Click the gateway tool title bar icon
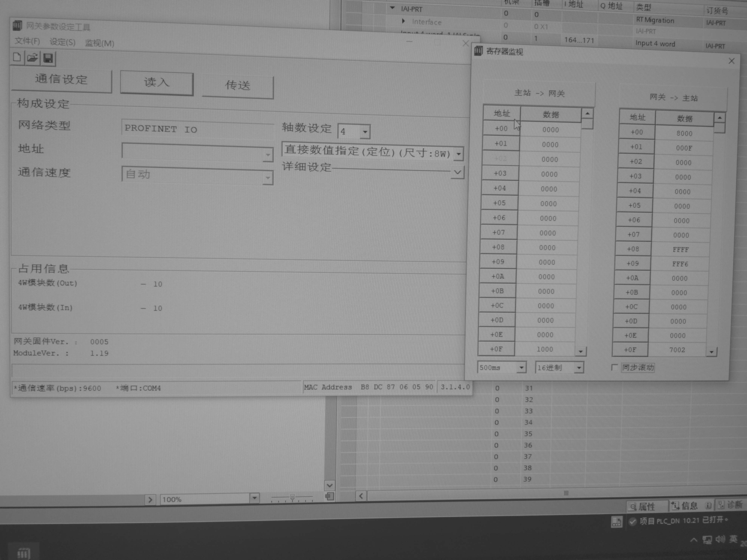Image resolution: width=747 pixels, height=560 pixels. (x=17, y=25)
